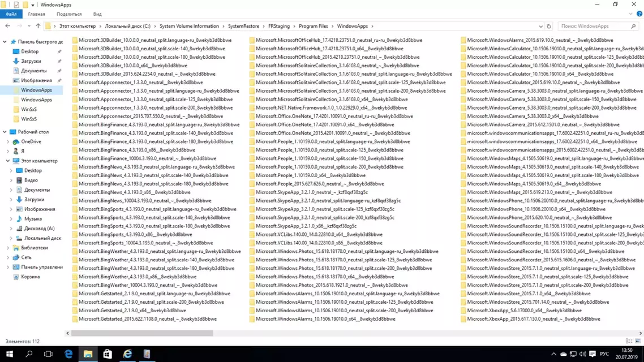644x362 pixels.
Task: Open the quick access toolbar customize dropdown
Action: click(33, 5)
